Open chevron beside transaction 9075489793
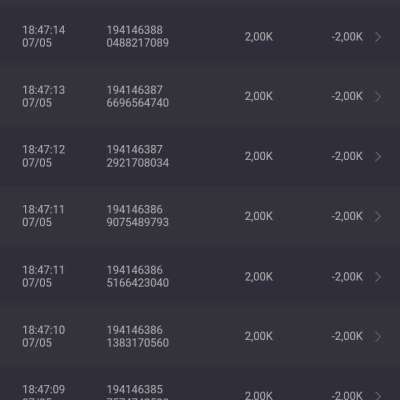Screen dimensions: 400x400 378,217
